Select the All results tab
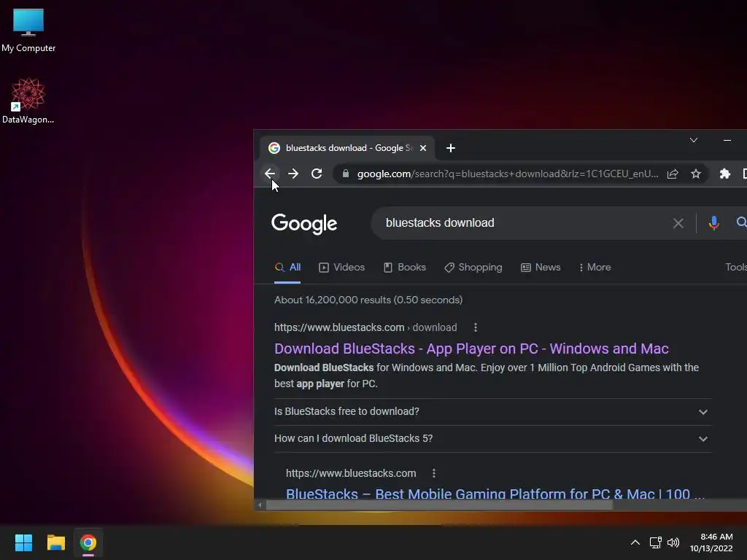747x560 pixels. [287, 267]
